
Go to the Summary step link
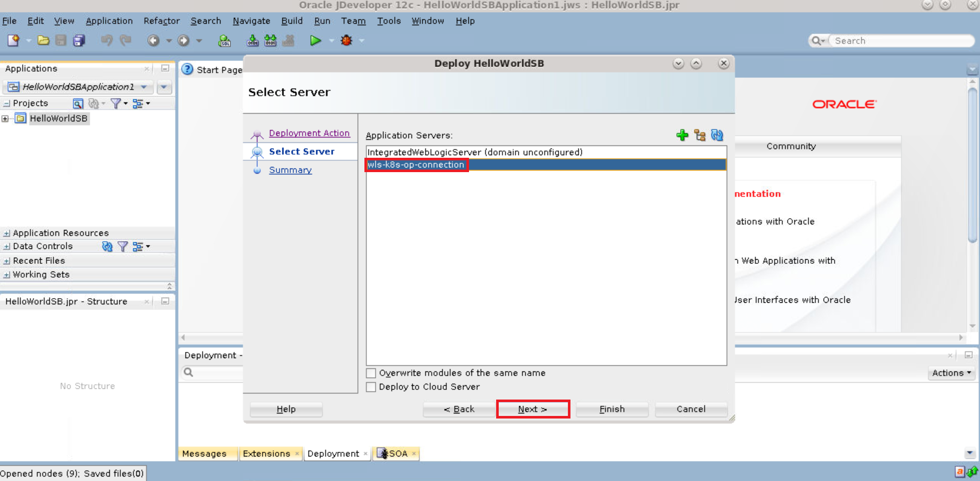click(x=290, y=170)
